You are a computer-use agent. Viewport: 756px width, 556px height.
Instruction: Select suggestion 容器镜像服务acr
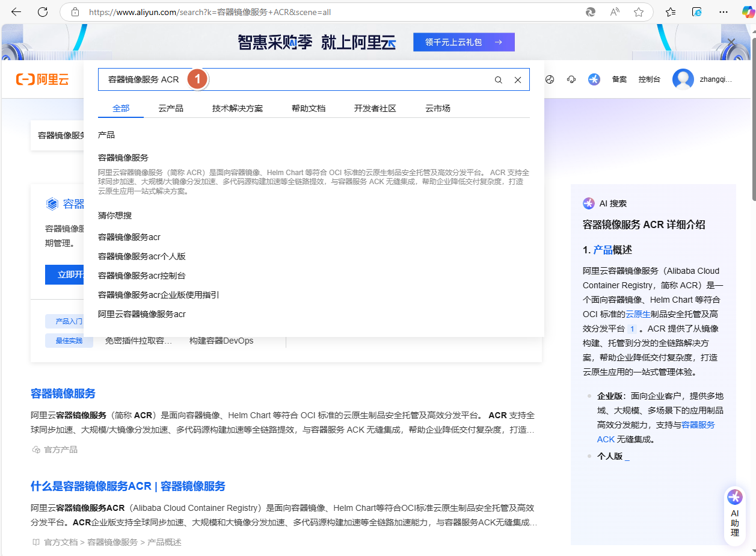[x=129, y=237]
